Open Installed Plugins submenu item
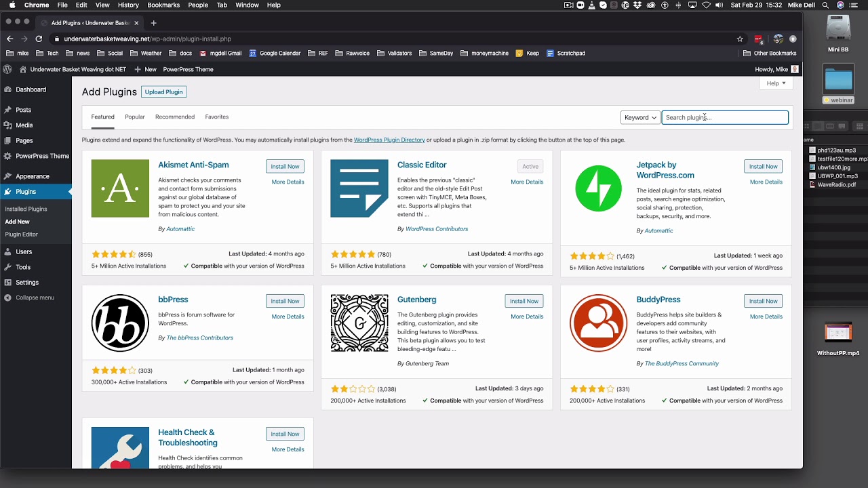The width and height of the screenshot is (868, 488). [x=26, y=209]
